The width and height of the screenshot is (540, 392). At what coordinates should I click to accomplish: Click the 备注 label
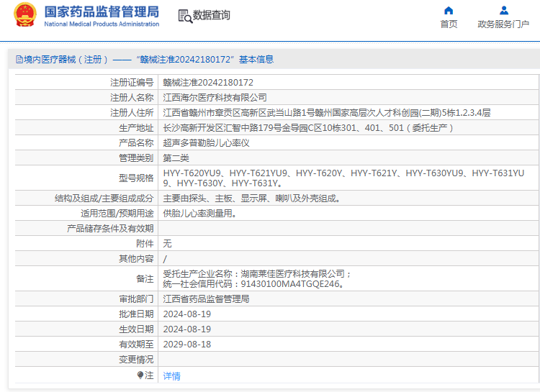145,279
